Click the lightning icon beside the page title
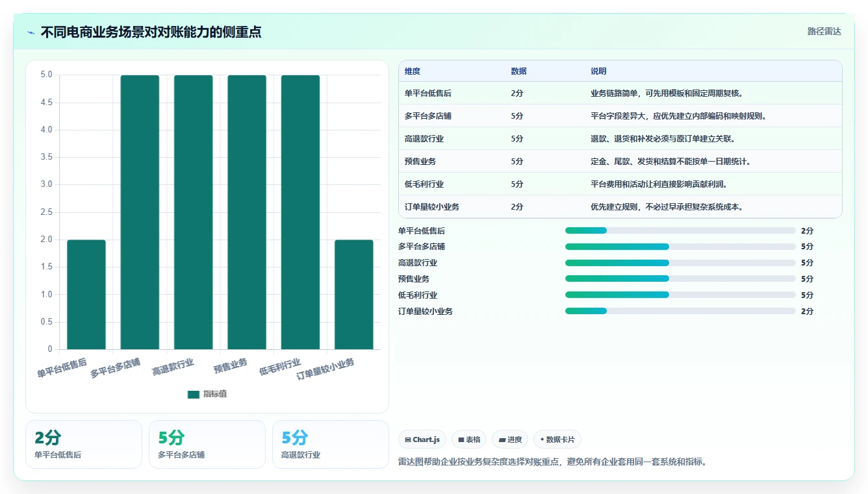 pyautogui.click(x=31, y=32)
